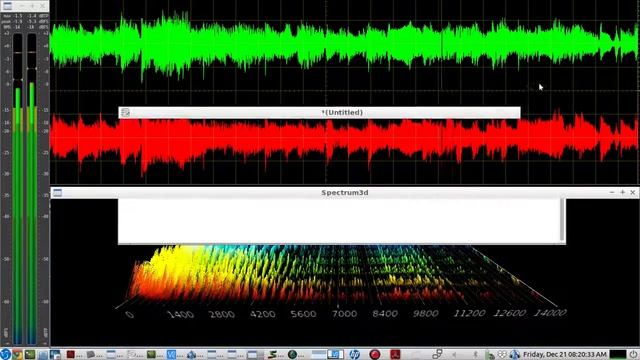Screen dimensions: 640x360
Task: Open the green S taskbar app
Action: [x=272, y=354]
